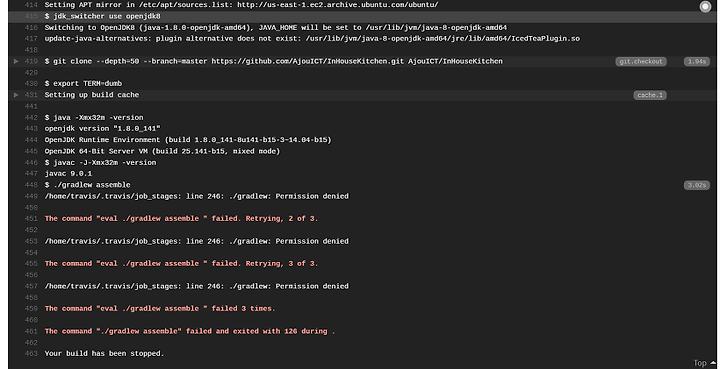Click the 3.02s duration badge

(697, 185)
